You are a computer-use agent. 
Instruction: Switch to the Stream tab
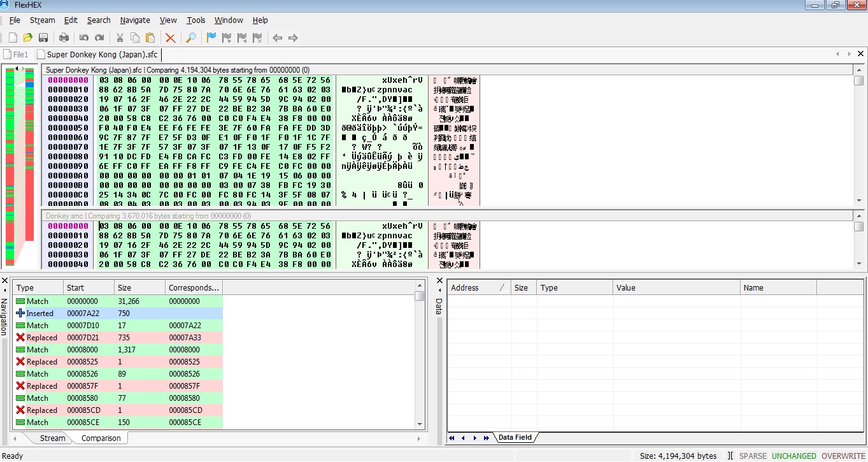[52, 438]
